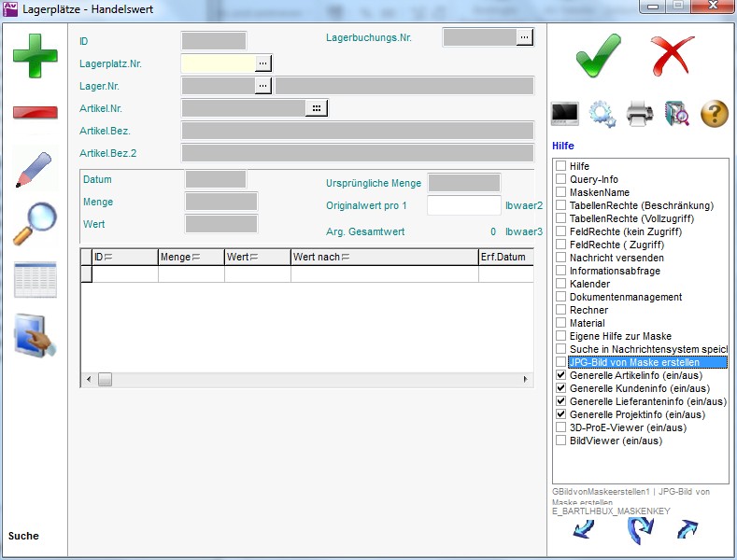Cancel with the red X icon
Screen dimensions: 737x560
coord(673,55)
